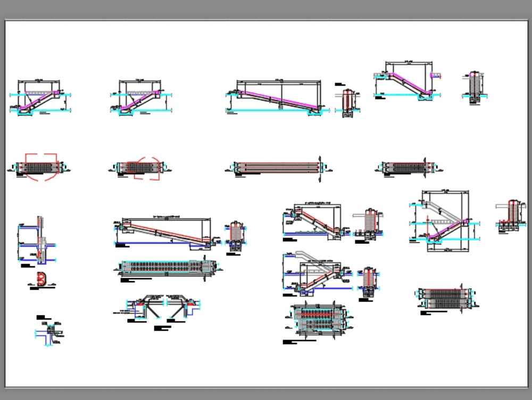Select the rightmost small plan view drawing

410,168
